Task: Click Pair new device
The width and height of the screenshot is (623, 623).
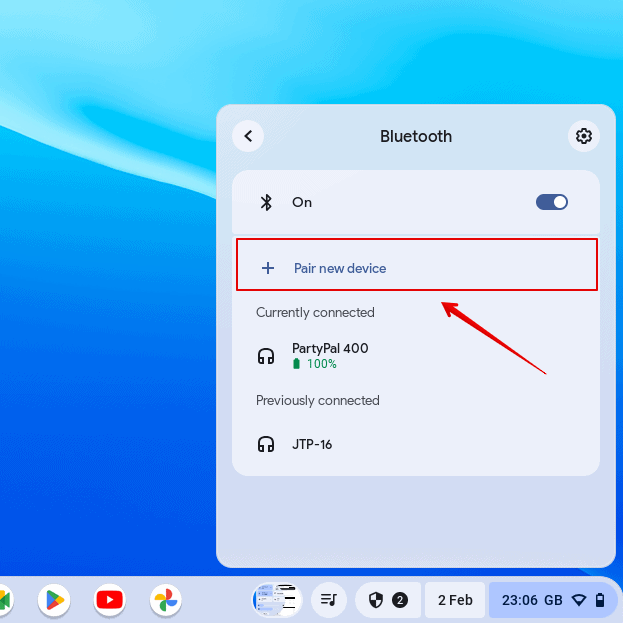Action: pyautogui.click(x=339, y=268)
